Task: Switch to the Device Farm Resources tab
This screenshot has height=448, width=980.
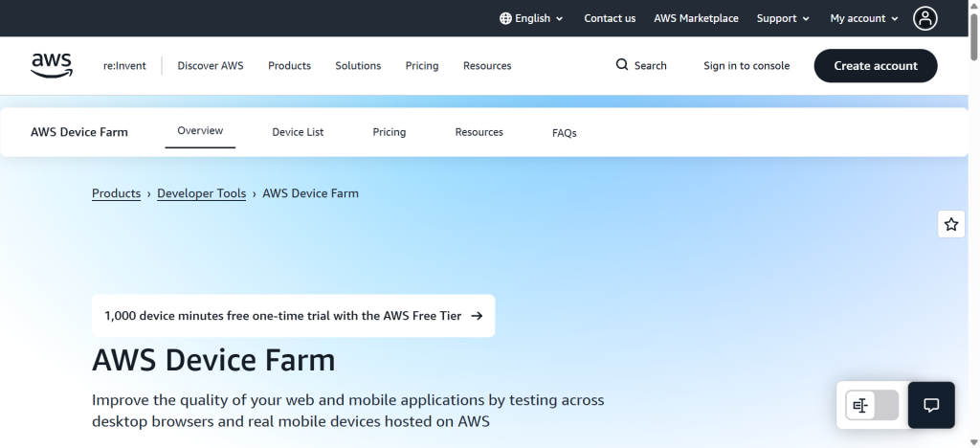Action: coord(479,132)
